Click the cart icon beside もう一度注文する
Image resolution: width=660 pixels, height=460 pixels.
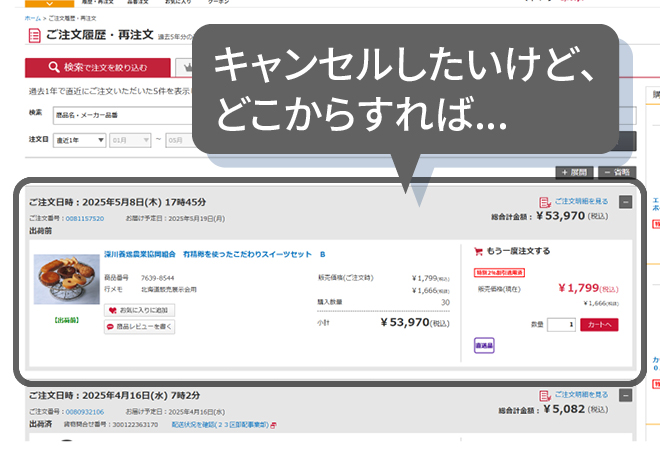point(479,251)
